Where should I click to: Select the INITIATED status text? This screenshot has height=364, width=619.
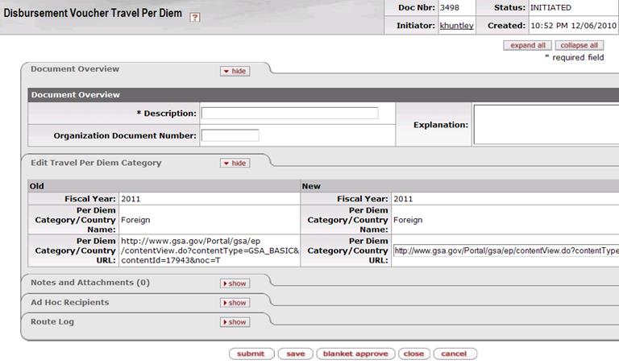[x=550, y=7]
